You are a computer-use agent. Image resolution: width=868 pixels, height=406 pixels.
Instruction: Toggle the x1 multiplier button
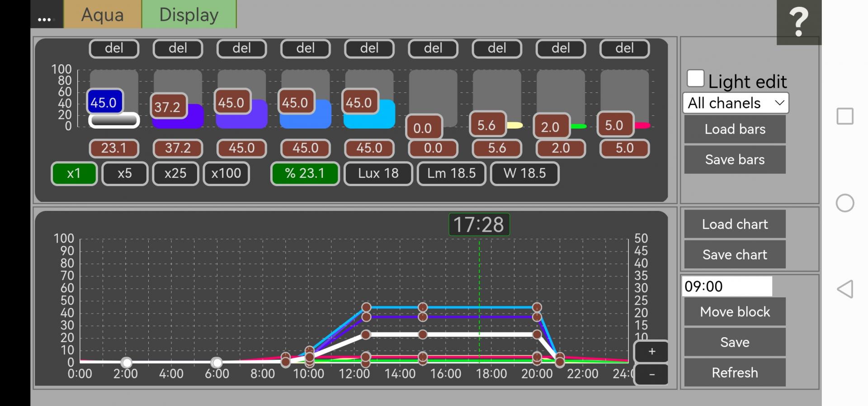click(74, 173)
